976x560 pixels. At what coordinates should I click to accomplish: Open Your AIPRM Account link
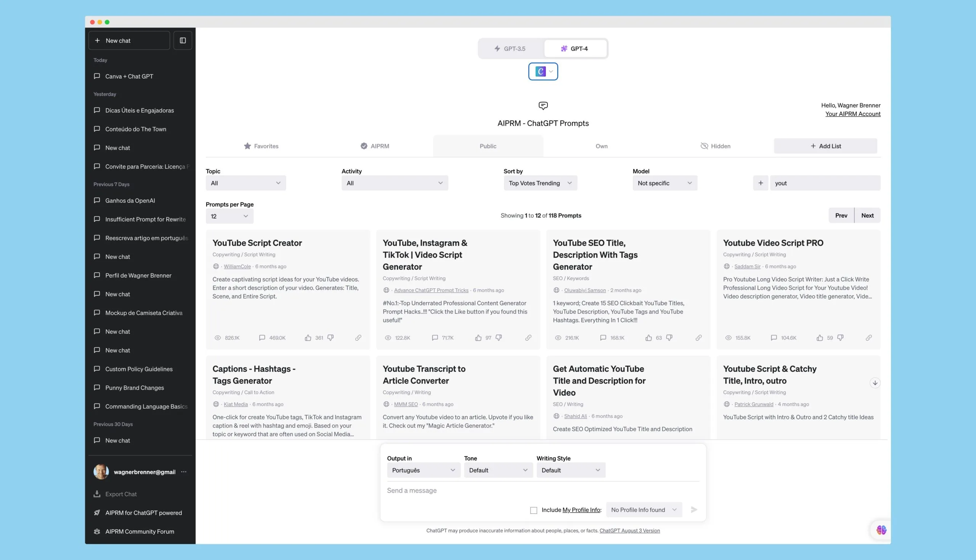point(852,114)
